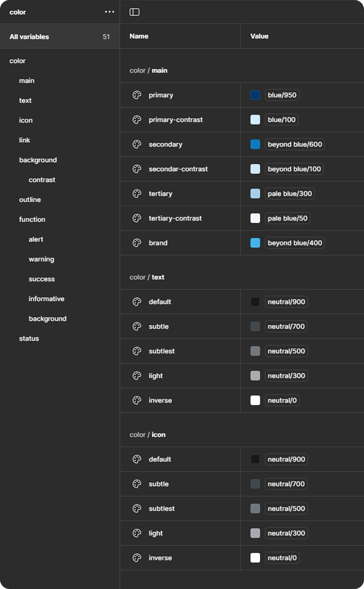
Task: Click the pale blue/50 value chip
Action: pyautogui.click(x=288, y=218)
